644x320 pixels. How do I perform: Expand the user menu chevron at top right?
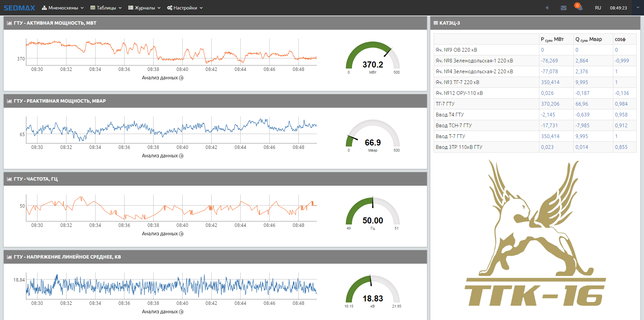tap(638, 7)
